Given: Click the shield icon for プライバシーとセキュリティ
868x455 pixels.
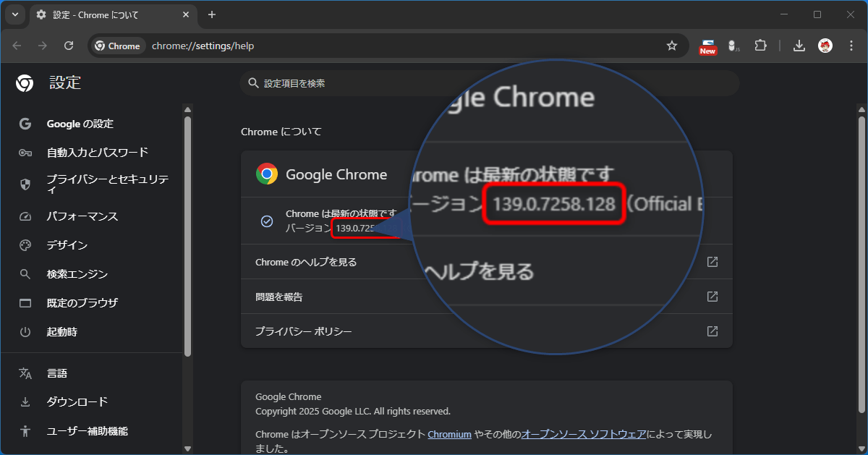Looking at the screenshot, I should [25, 184].
